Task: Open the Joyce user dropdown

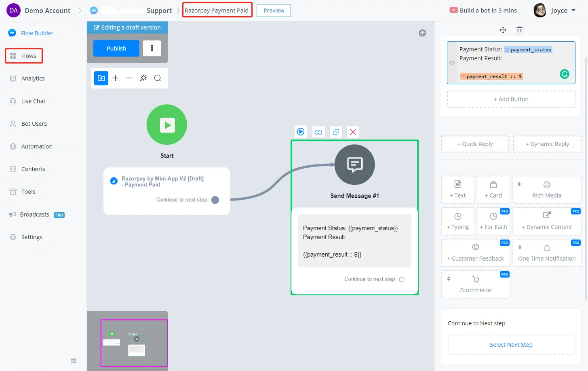Action: pos(563,11)
